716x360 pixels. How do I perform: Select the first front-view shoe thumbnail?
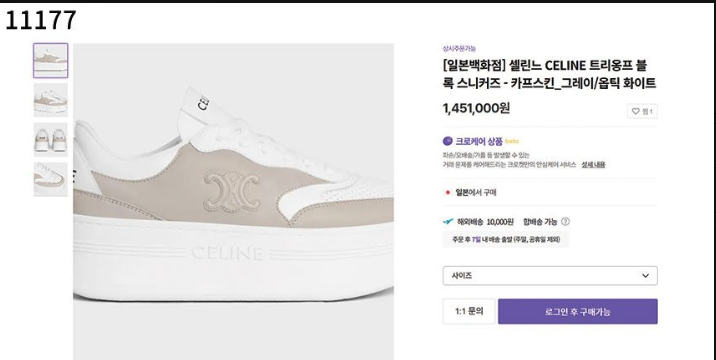[x=51, y=60]
